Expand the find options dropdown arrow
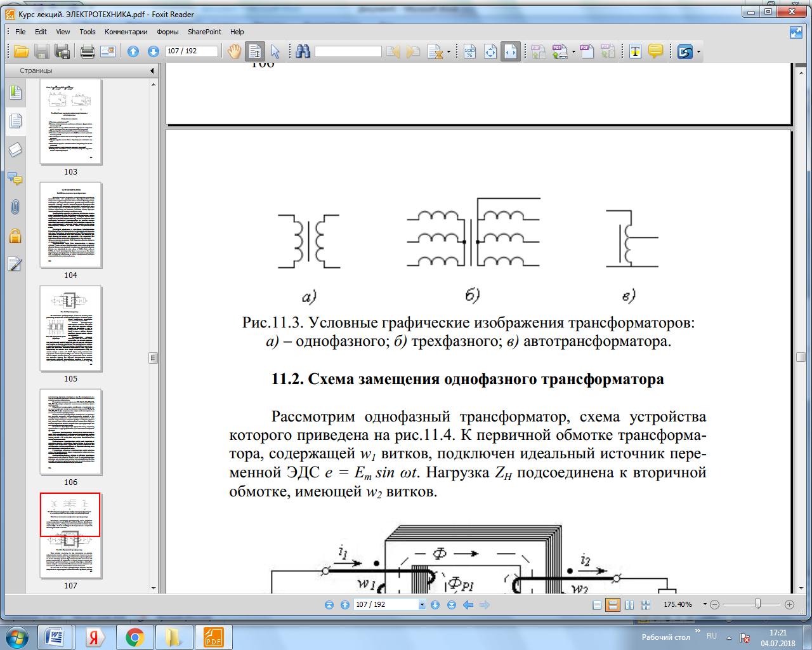The height and width of the screenshot is (650, 812). (449, 52)
